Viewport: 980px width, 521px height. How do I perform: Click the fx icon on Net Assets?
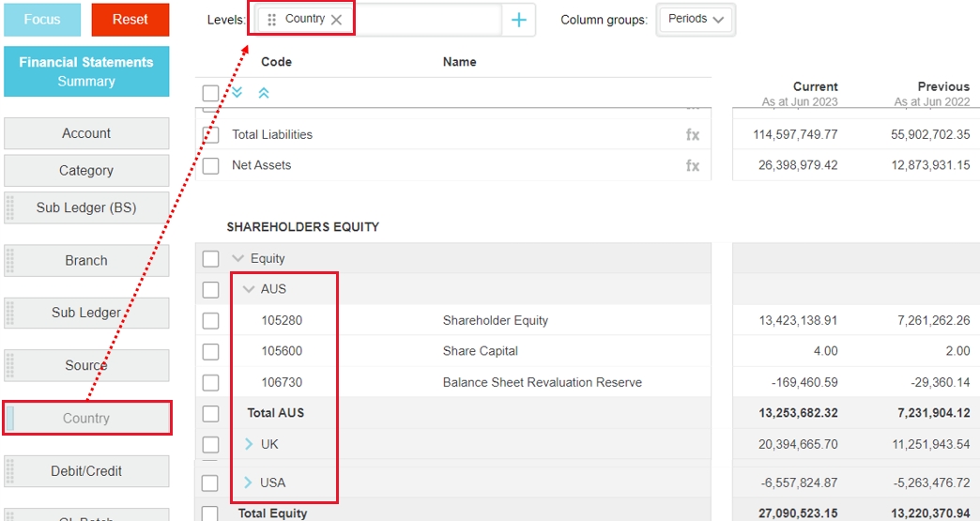[693, 166]
